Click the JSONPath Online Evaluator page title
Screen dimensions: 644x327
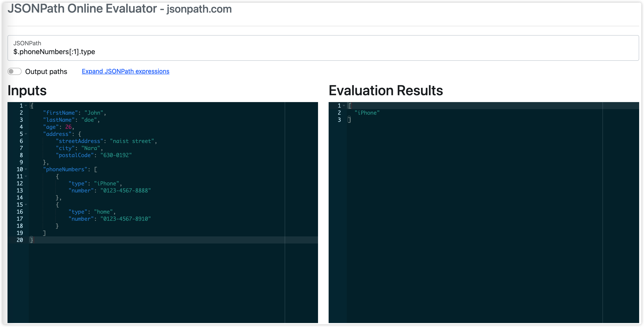coord(119,9)
